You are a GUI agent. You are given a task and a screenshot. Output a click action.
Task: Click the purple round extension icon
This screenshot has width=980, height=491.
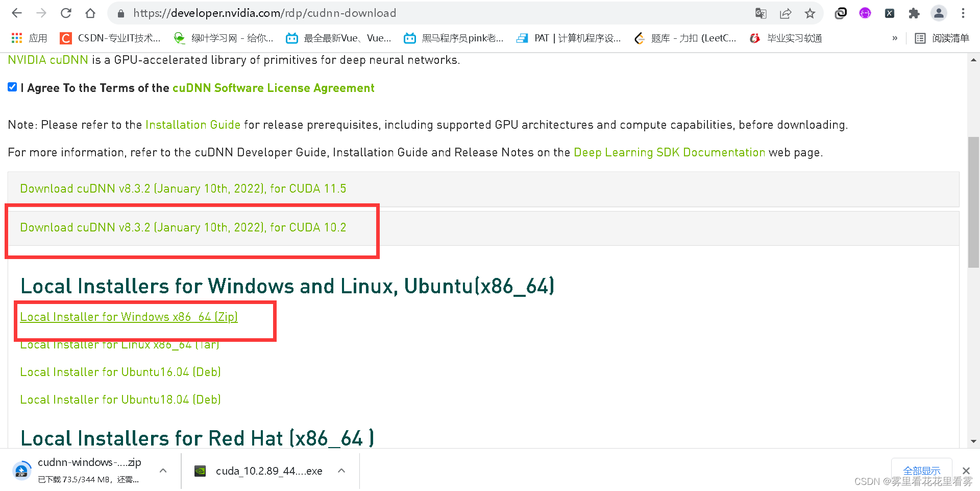pyautogui.click(x=865, y=13)
